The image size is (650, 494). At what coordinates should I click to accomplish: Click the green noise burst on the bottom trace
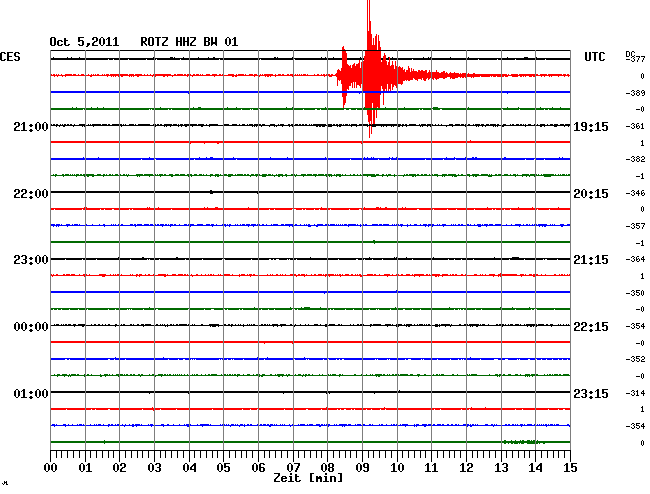524,442
